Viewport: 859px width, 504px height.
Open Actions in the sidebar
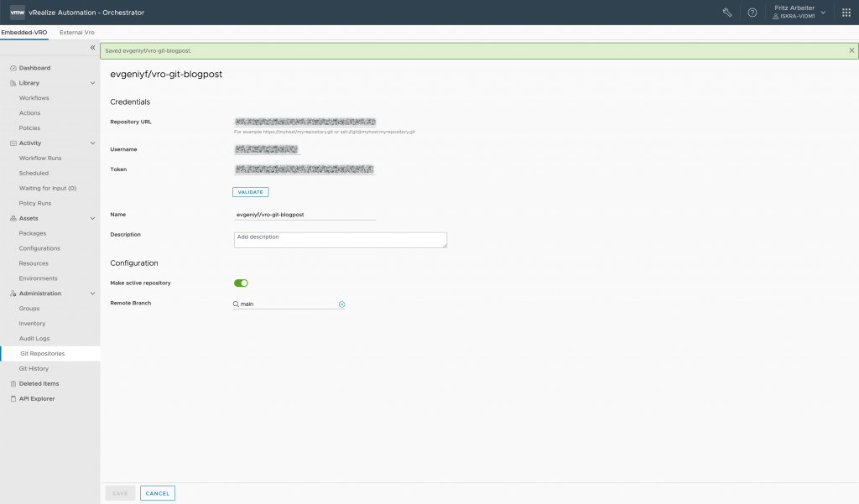(x=29, y=113)
